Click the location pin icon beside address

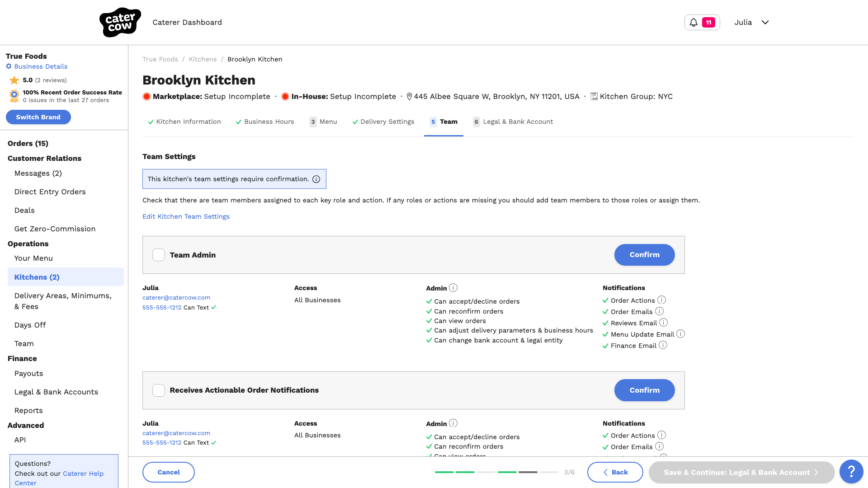click(x=409, y=96)
